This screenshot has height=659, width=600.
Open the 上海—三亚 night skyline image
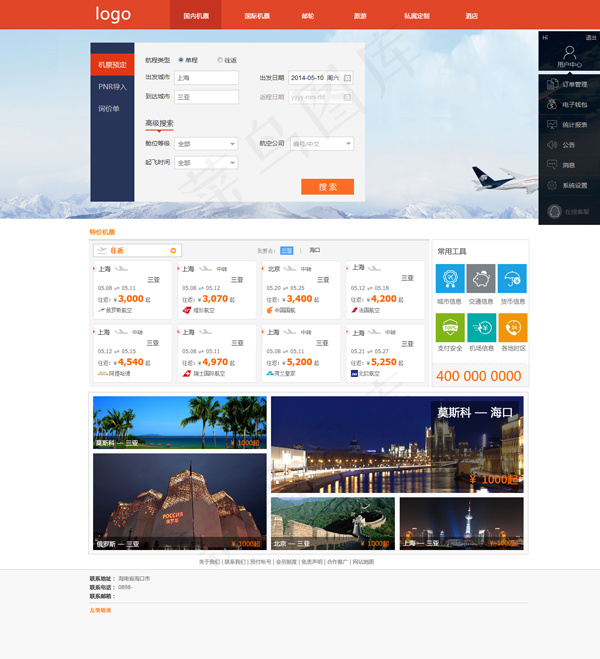point(461,524)
